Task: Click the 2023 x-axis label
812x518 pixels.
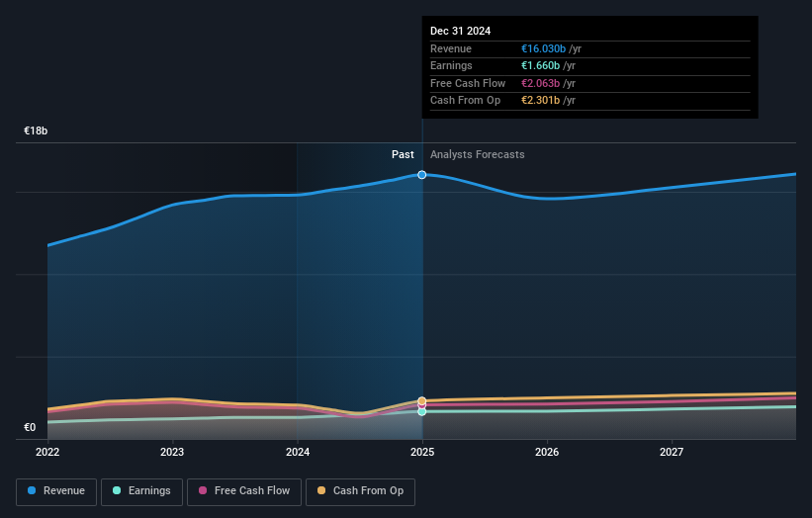Action: click(x=172, y=452)
